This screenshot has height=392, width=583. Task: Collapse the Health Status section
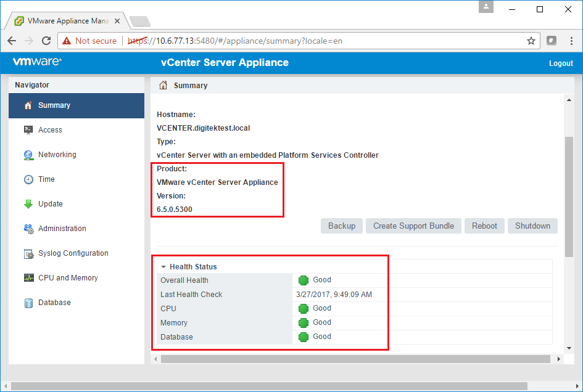[163, 267]
